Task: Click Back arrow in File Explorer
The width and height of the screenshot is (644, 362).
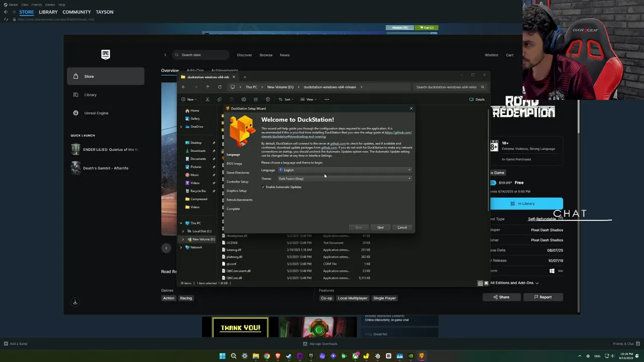Action: tap(183, 87)
